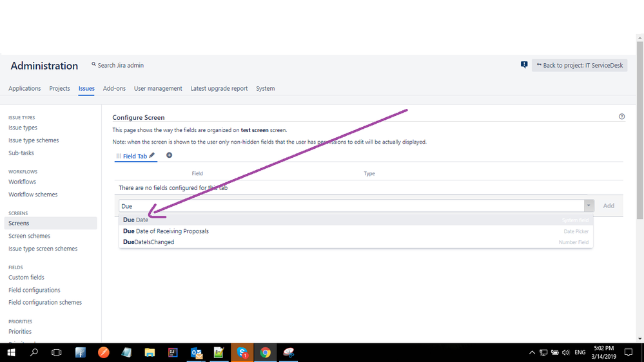
Task: Open Field configurations in sidebar
Action: pos(35,290)
